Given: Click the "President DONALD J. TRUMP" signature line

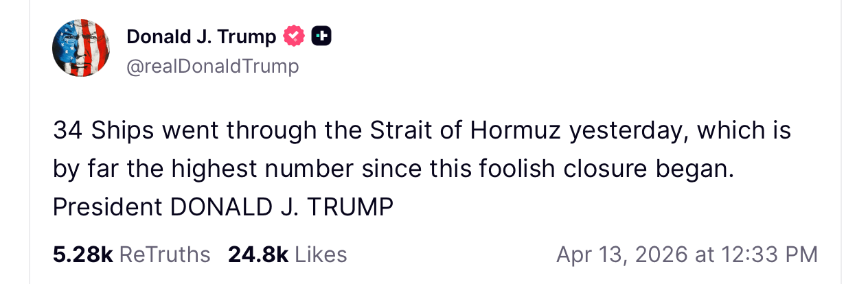Looking at the screenshot, I should point(223,206).
